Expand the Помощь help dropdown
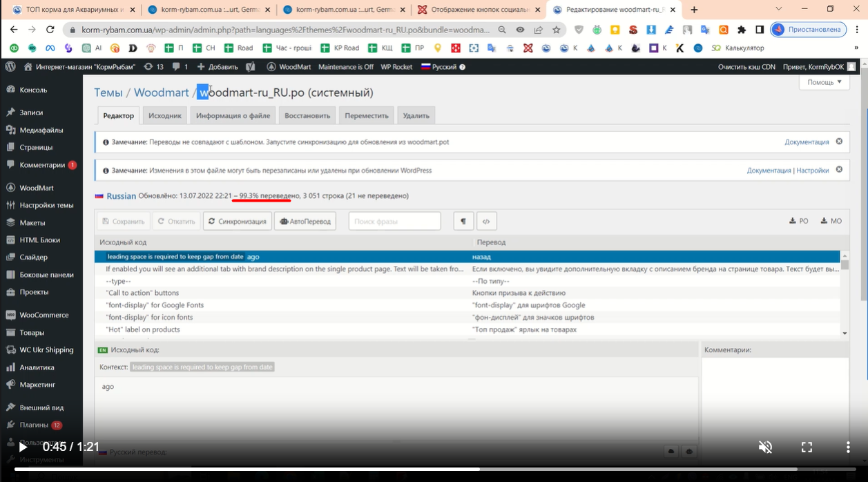 [x=824, y=82]
